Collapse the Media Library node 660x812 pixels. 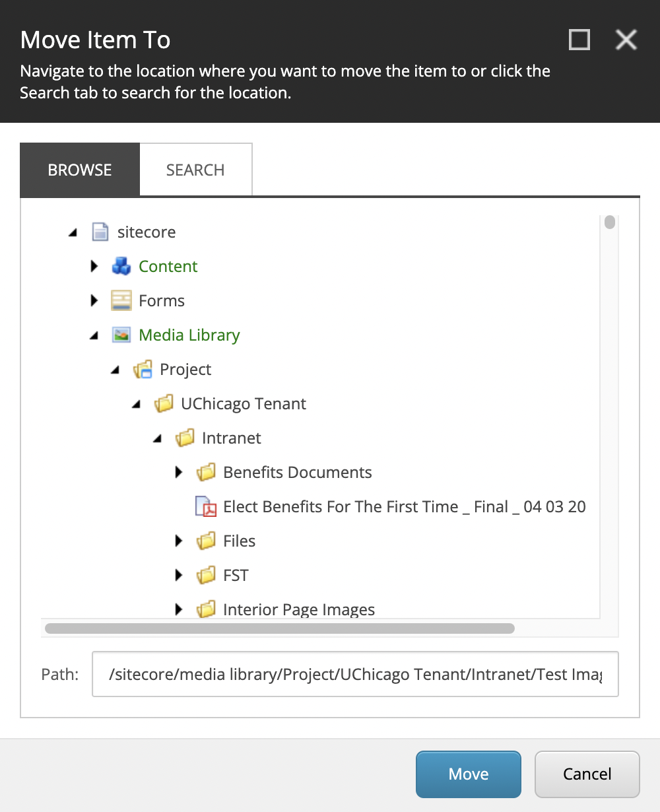[x=94, y=335]
